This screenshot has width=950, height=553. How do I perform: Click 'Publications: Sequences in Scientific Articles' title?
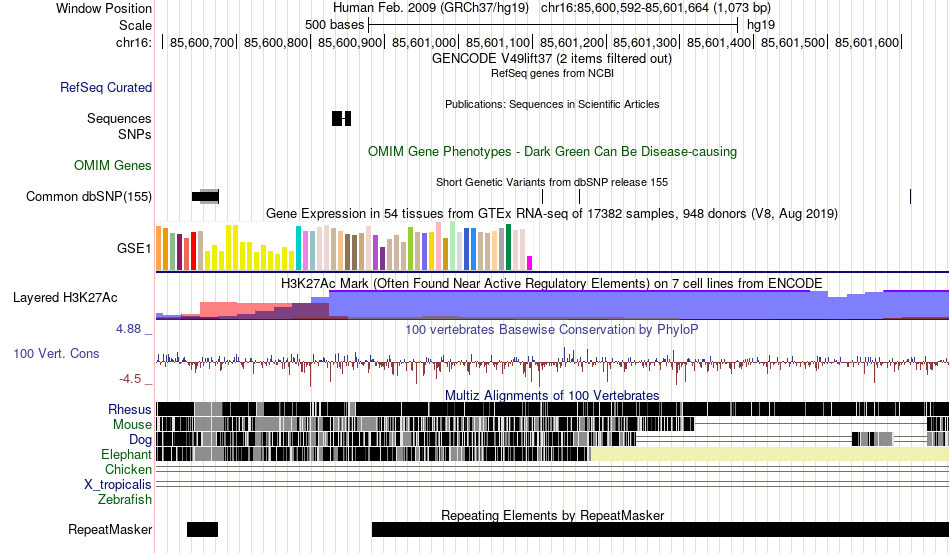point(552,104)
